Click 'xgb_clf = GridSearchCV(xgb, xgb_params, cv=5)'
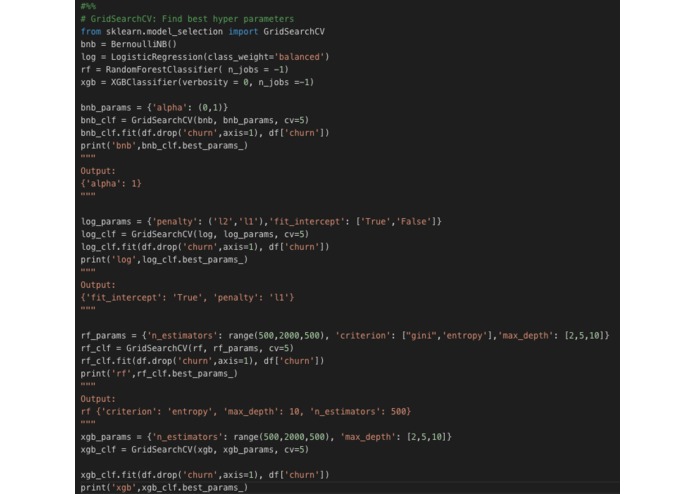Viewport: 695px width, 494px height. tap(195, 450)
